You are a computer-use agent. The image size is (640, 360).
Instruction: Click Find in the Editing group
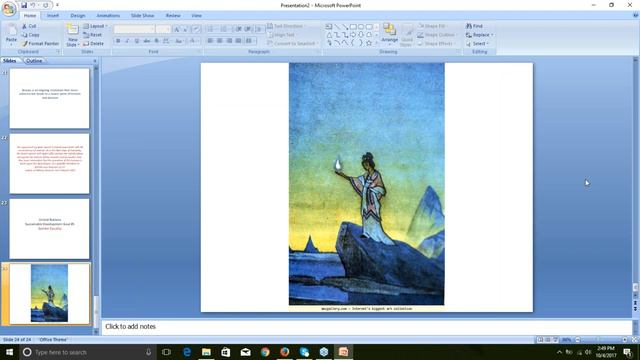pos(474,26)
